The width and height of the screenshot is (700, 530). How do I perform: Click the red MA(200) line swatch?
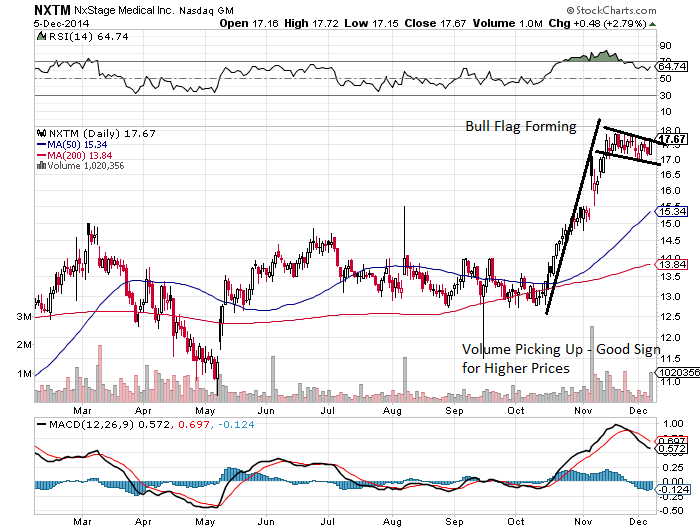coord(42,155)
